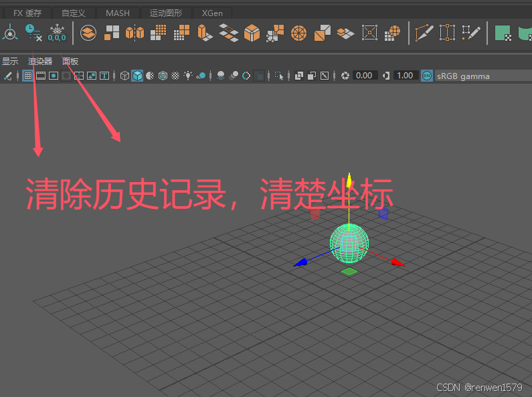The width and height of the screenshot is (532, 397).
Task: Click the Freeze Transformations snowflake icon
Action: point(57,33)
